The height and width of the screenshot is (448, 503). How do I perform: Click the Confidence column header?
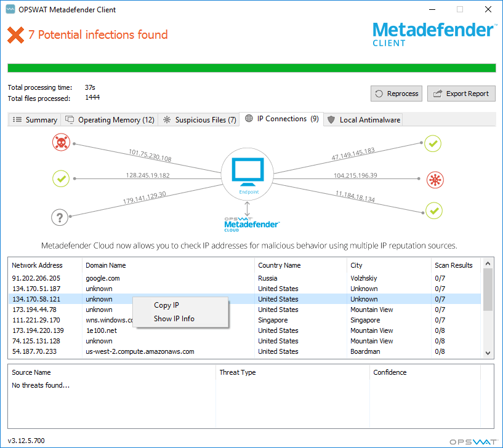click(x=425, y=372)
